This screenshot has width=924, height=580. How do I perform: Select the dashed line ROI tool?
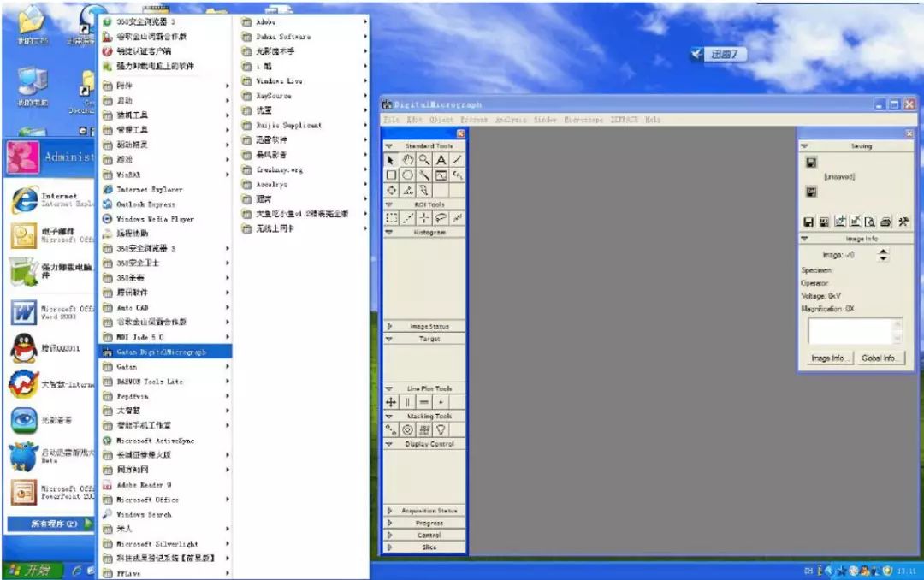(x=408, y=218)
